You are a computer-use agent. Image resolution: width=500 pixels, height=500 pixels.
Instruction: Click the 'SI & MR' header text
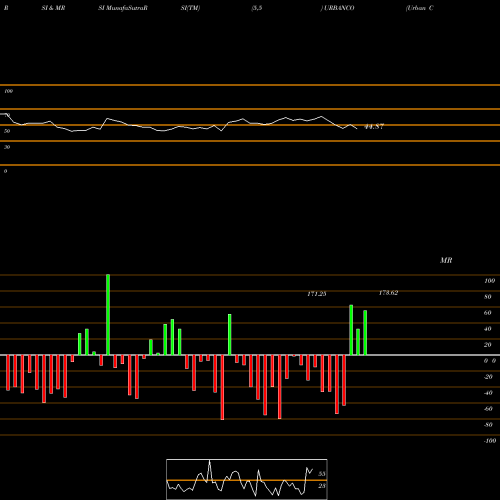point(53,8)
